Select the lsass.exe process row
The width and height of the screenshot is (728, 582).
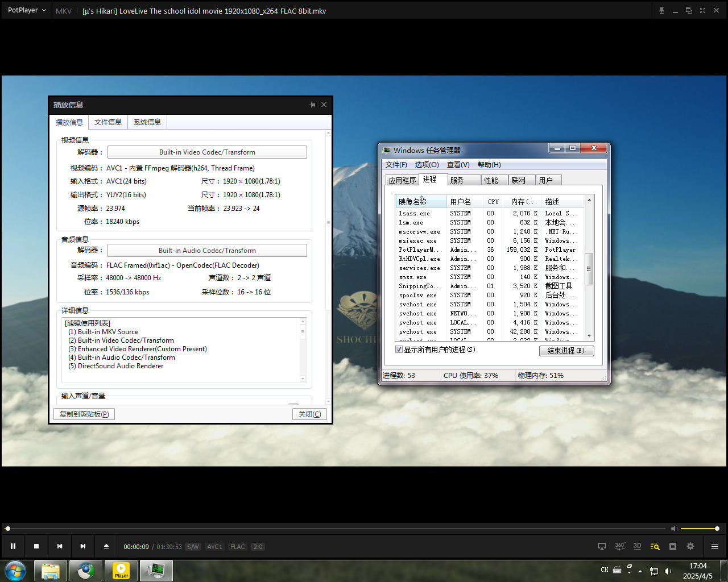(489, 213)
